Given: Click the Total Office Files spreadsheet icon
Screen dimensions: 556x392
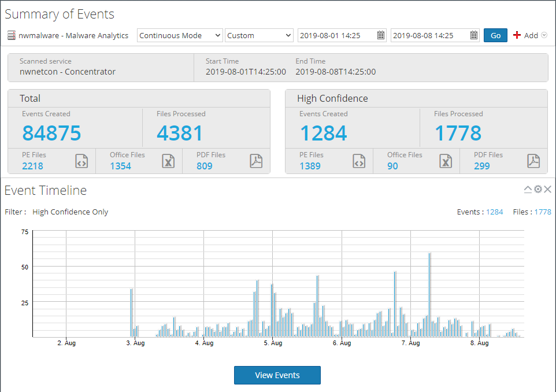Looking at the screenshot, I should (168, 161).
